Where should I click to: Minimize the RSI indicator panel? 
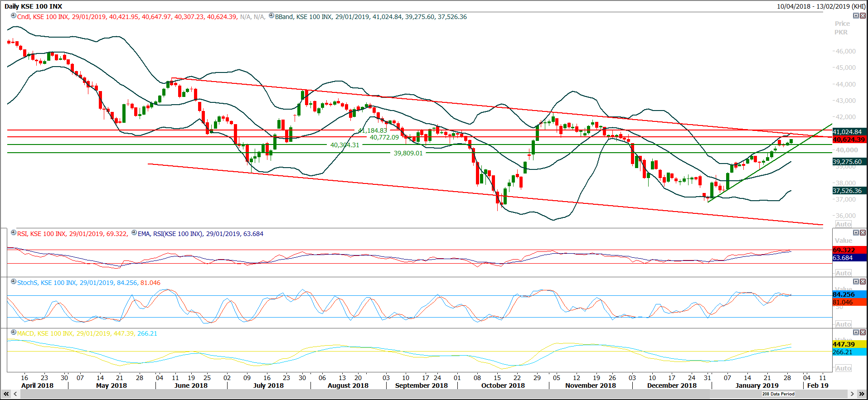(856, 233)
